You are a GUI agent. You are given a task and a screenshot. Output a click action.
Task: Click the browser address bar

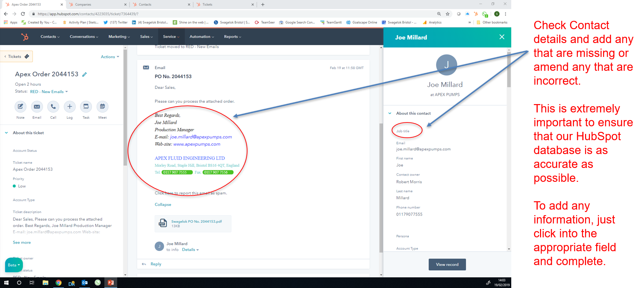click(232, 14)
